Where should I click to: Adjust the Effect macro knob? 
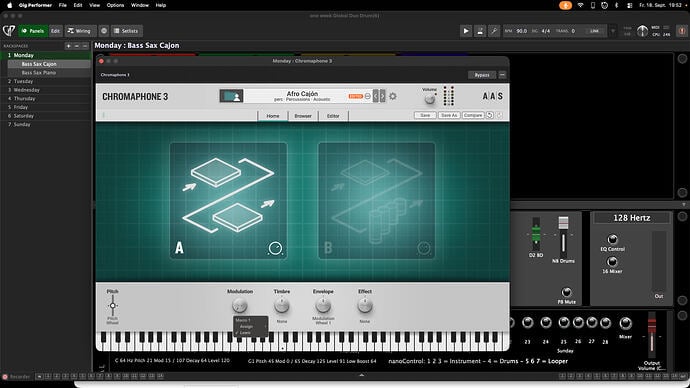[365, 305]
